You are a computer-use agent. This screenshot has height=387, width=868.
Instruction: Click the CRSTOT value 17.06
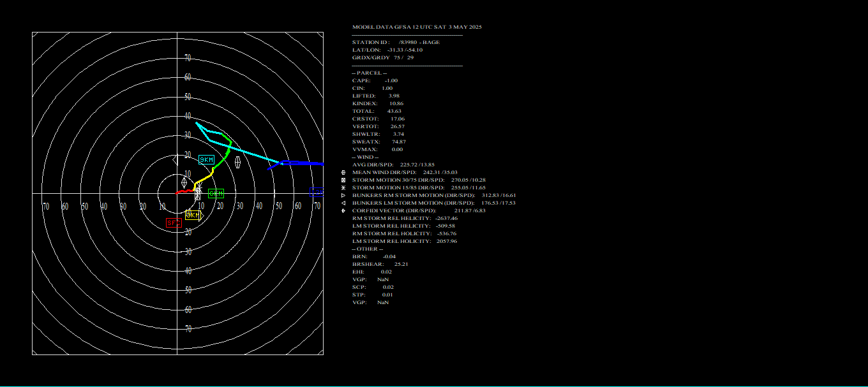pos(397,119)
